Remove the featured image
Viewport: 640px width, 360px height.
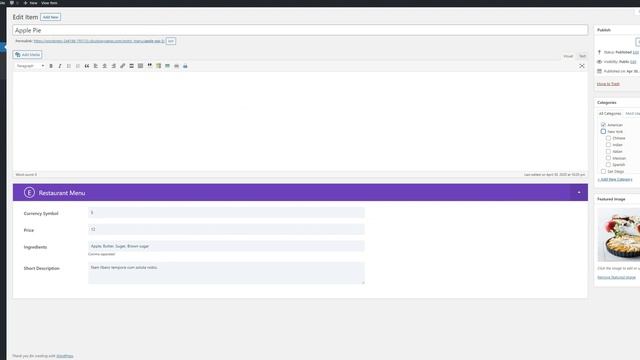[616, 278]
